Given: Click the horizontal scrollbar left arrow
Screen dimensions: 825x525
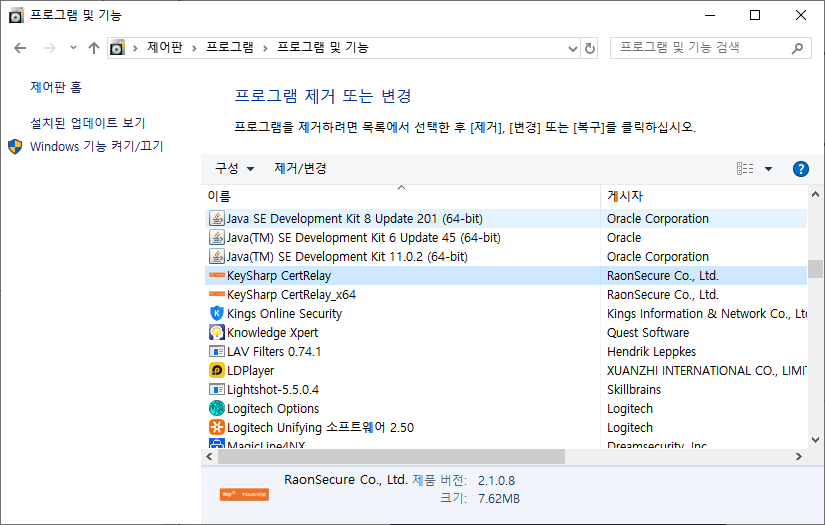Looking at the screenshot, I should click(209, 457).
